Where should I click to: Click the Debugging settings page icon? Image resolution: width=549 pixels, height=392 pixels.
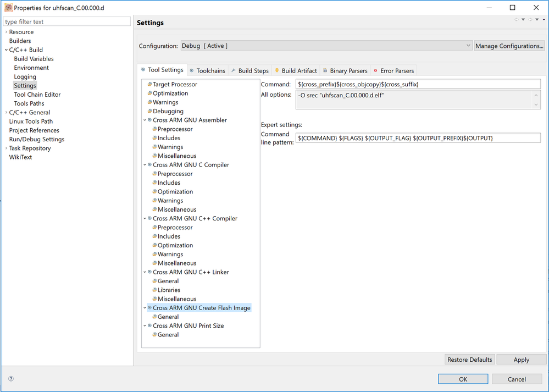pyautogui.click(x=149, y=111)
